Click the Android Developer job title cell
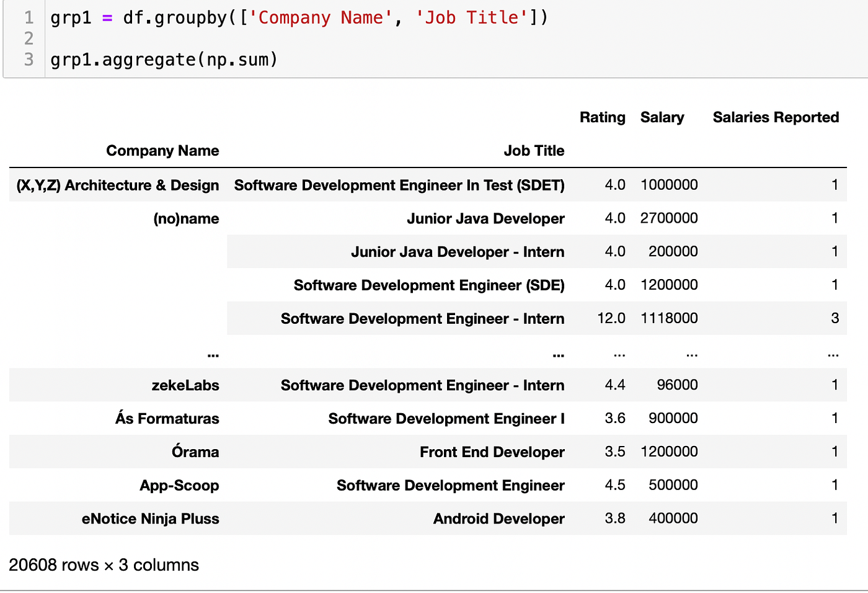Viewport: 868px width, 593px height. pos(498,519)
